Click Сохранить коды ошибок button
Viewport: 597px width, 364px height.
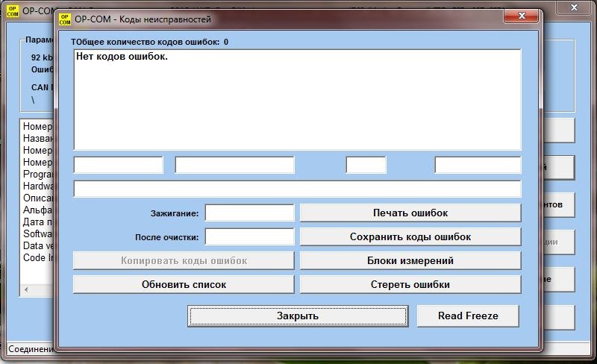[x=410, y=237]
